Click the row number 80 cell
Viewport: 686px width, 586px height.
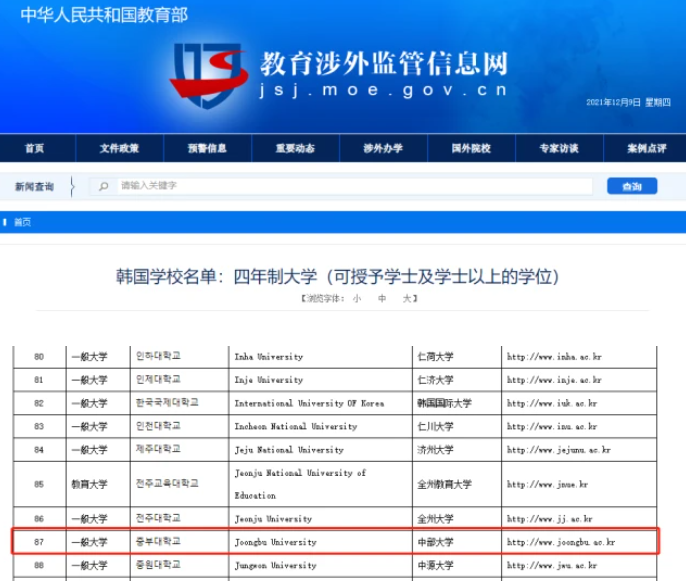click(39, 357)
